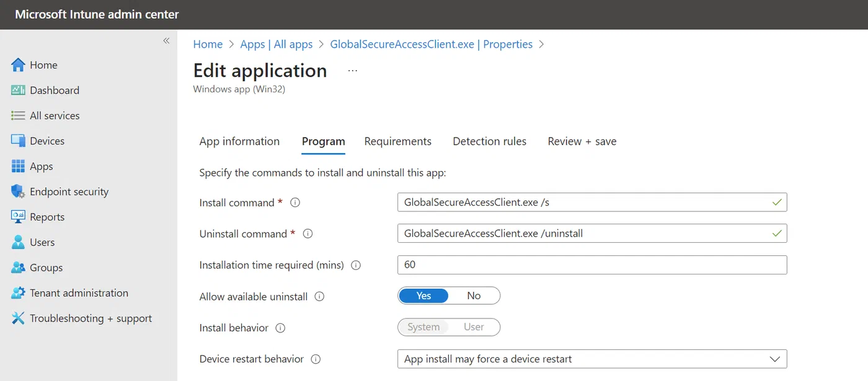Select the Devices monitor icon
This screenshot has height=381, width=868.
point(18,141)
